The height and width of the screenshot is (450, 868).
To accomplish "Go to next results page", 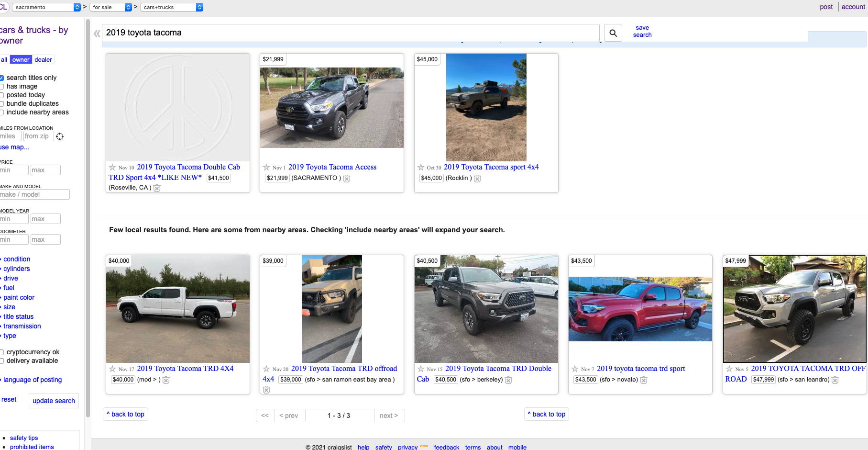I will pyautogui.click(x=389, y=416).
